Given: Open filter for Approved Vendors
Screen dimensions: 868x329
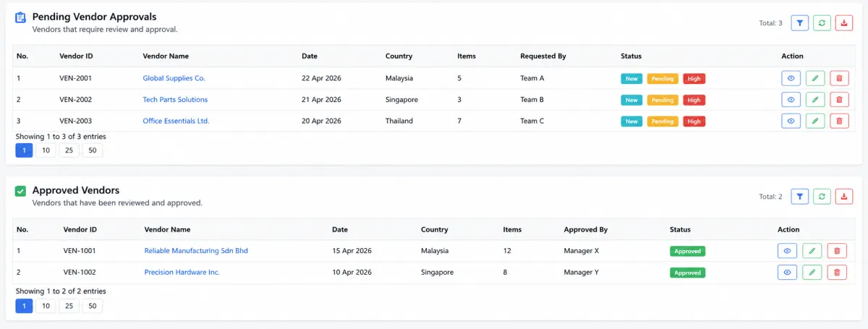Looking at the screenshot, I should coord(799,196).
